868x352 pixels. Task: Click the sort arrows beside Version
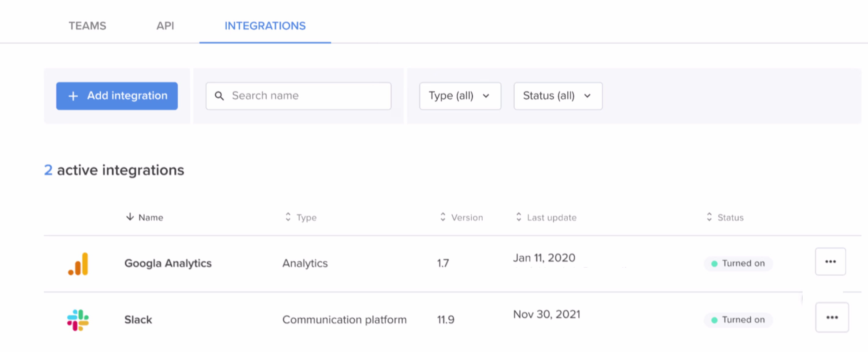click(443, 217)
